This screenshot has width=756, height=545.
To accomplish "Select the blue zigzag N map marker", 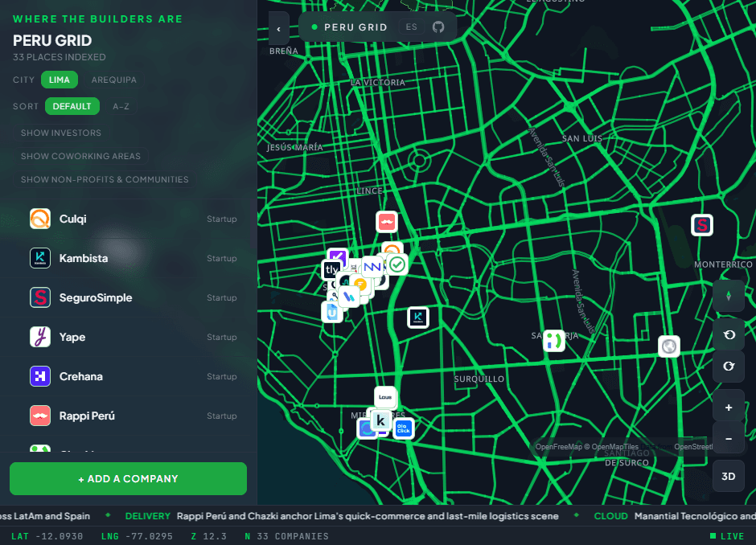I will coord(372,267).
